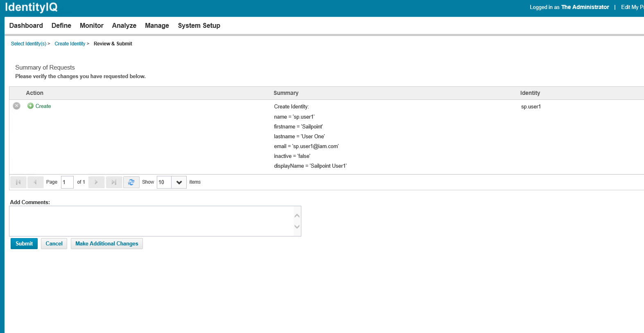Image resolution: width=644 pixels, height=333 pixels.
Task: Click the Summary of Requests heading
Action: (x=45, y=67)
